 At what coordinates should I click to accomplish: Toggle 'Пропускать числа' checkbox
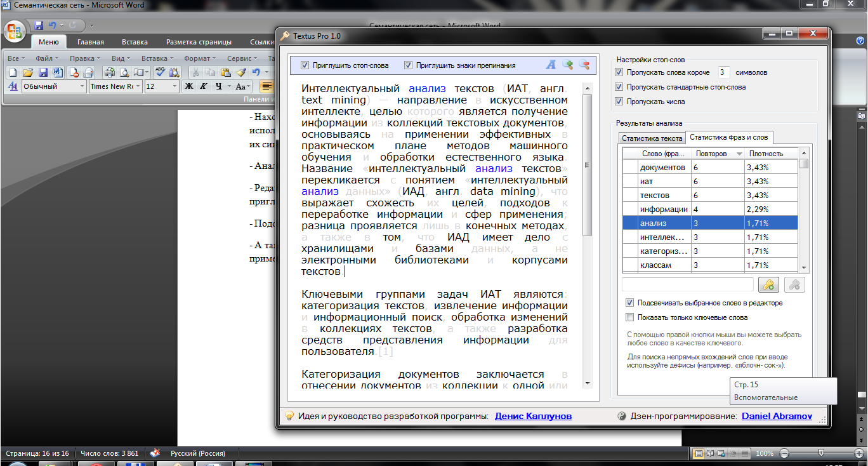[620, 102]
